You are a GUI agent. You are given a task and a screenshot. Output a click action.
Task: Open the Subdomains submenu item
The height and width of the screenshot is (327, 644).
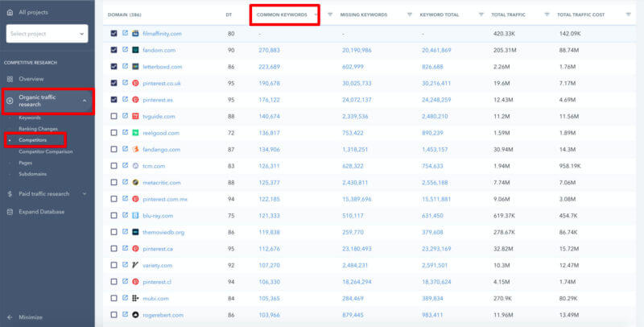[x=32, y=174]
